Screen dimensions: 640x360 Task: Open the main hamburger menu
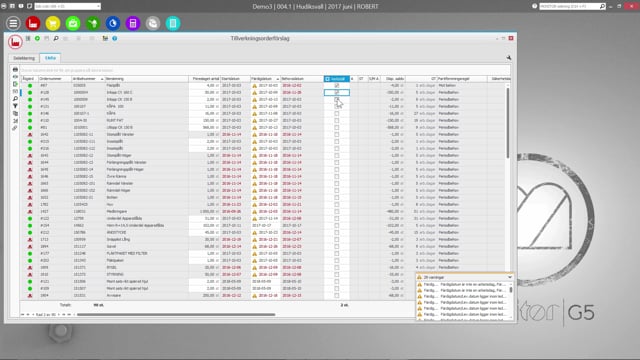[13, 23]
